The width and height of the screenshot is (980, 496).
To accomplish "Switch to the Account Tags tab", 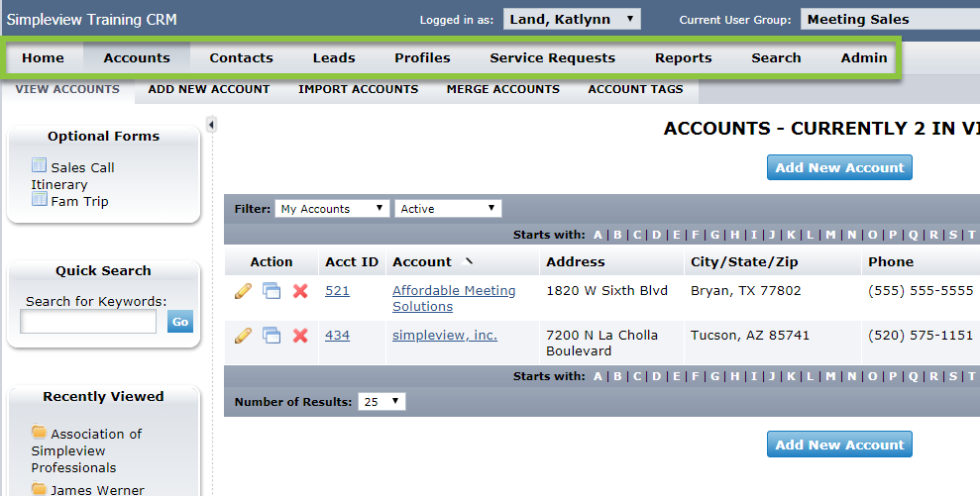I will 635,89.
